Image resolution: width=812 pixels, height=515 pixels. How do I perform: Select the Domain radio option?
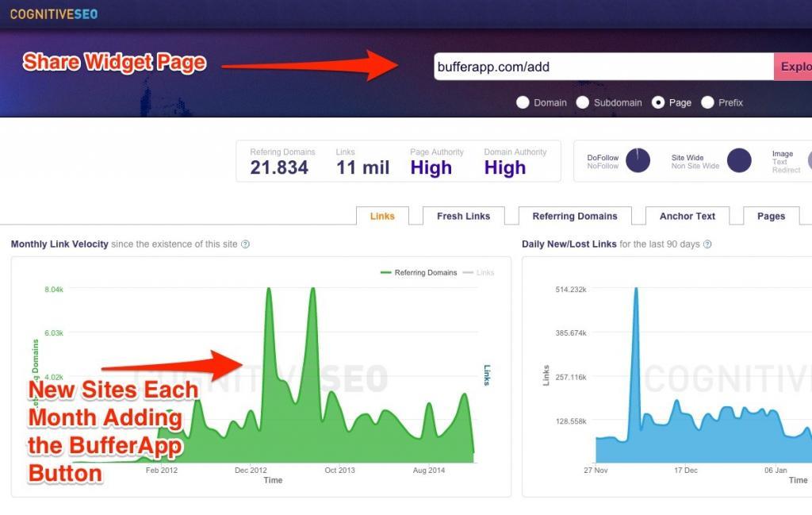(x=523, y=102)
